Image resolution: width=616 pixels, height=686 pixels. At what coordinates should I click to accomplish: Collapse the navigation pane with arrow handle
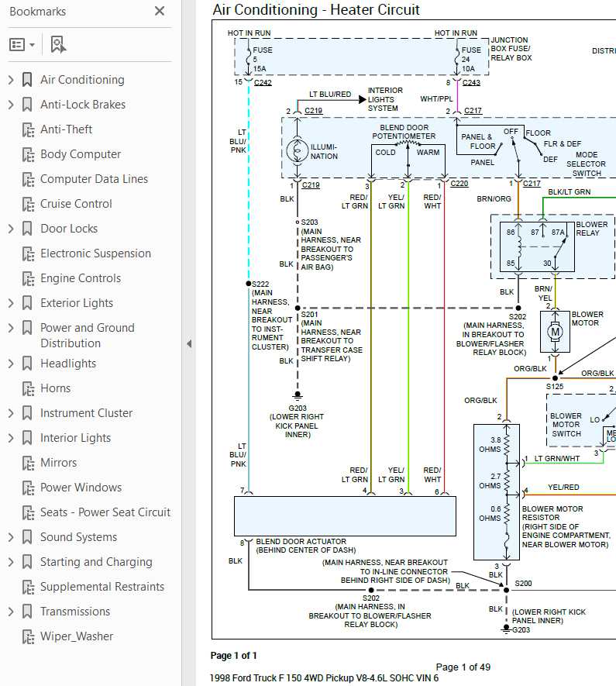coord(189,344)
